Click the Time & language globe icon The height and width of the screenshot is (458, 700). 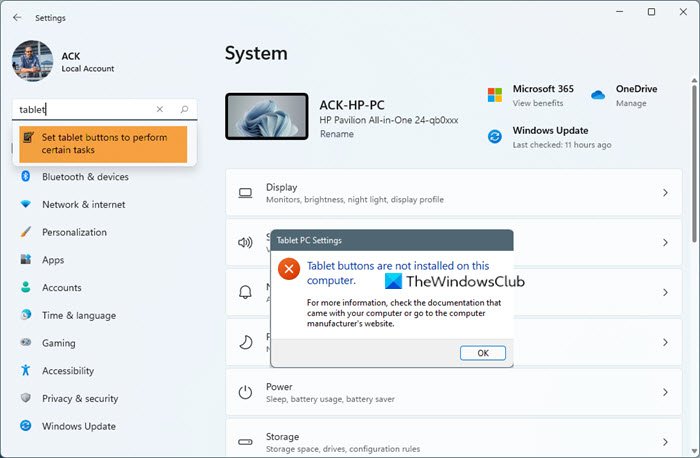coord(25,315)
